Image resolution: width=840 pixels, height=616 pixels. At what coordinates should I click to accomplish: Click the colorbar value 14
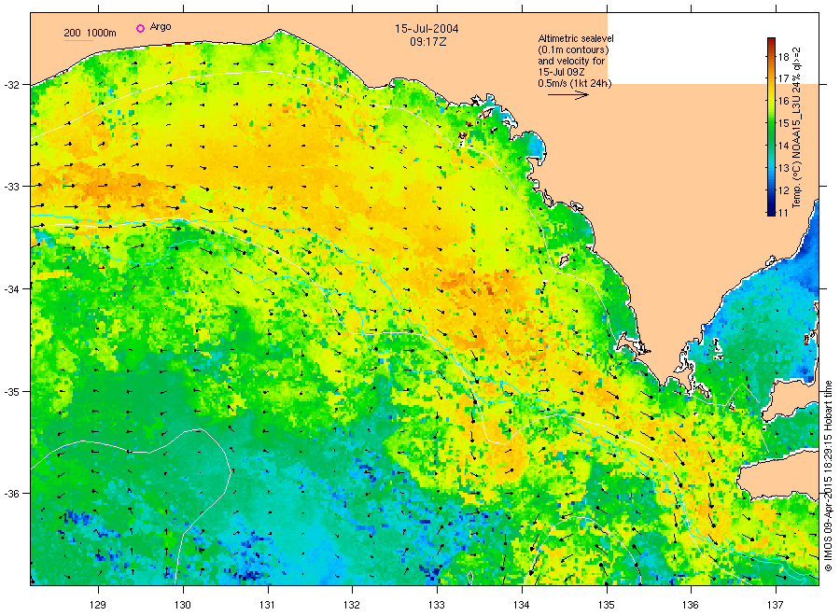pos(783,146)
